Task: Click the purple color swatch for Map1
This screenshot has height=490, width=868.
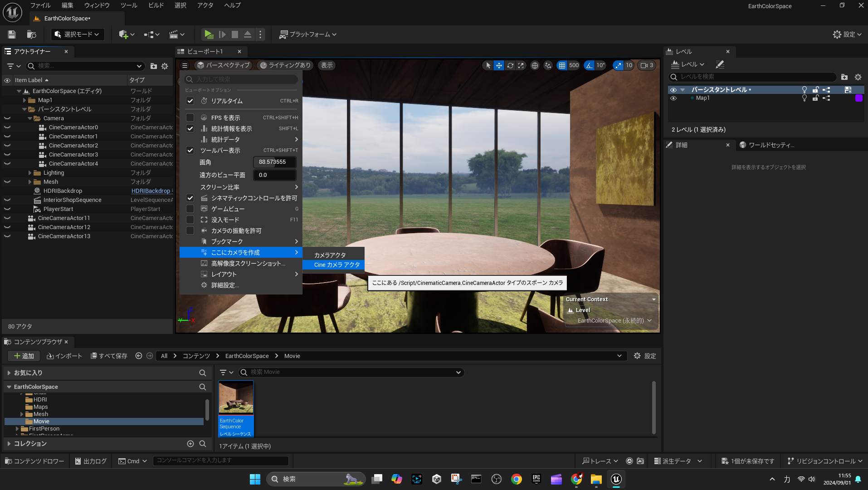Action: [858, 98]
